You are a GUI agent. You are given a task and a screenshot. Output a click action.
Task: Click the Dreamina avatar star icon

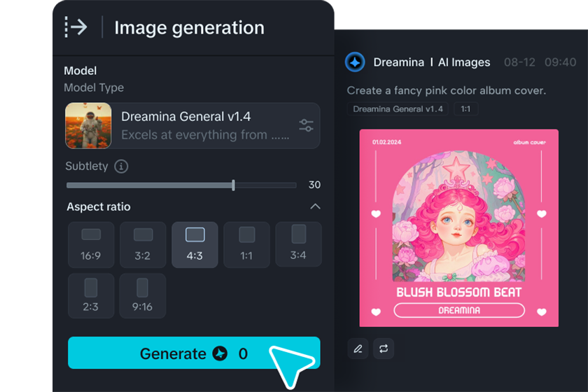point(355,62)
